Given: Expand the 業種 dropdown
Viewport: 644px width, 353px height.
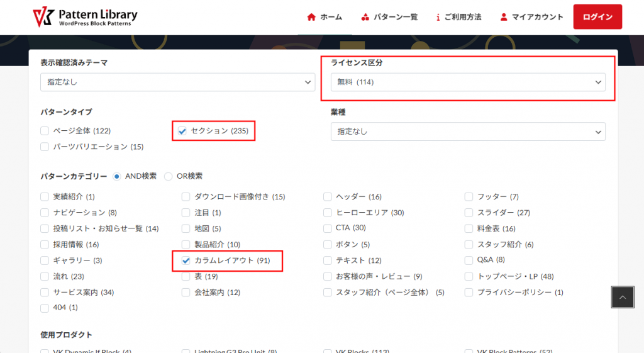Looking at the screenshot, I should click(x=468, y=132).
